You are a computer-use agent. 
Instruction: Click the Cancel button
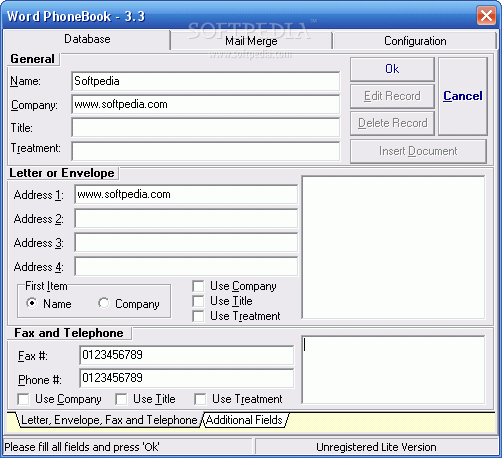tap(463, 96)
